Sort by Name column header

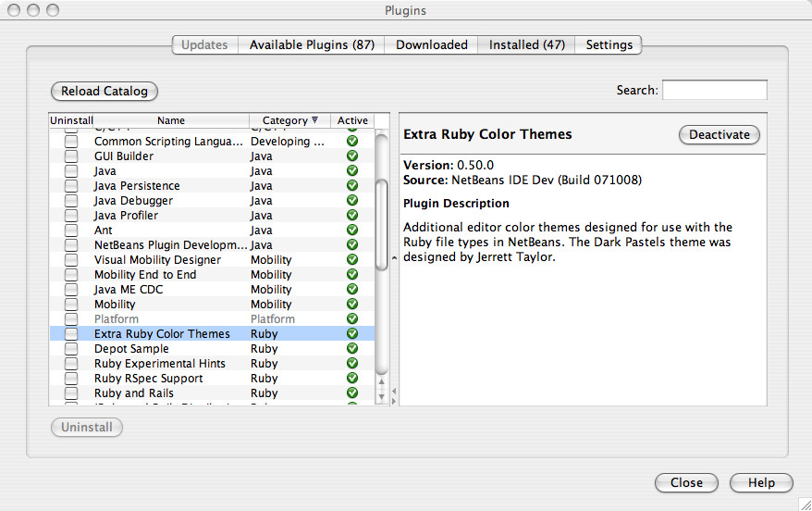[171, 120]
